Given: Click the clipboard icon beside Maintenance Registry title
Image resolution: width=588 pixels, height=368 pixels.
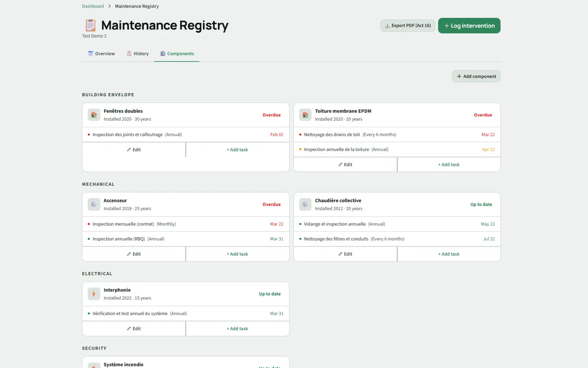Looking at the screenshot, I should [x=90, y=25].
